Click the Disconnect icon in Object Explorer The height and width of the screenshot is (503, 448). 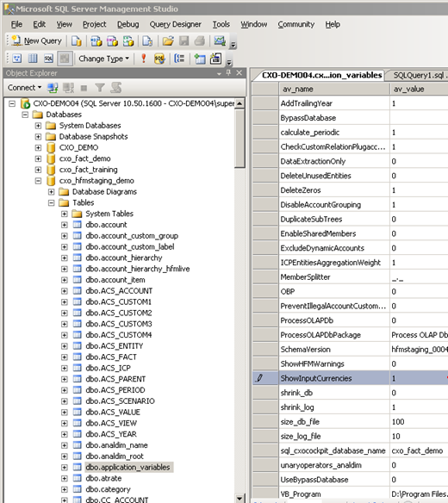pyautogui.click(x=68, y=88)
